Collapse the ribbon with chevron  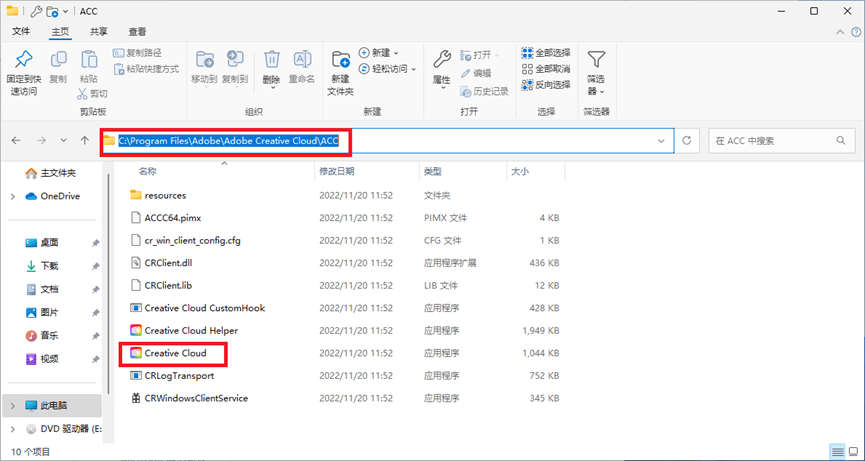tap(840, 32)
